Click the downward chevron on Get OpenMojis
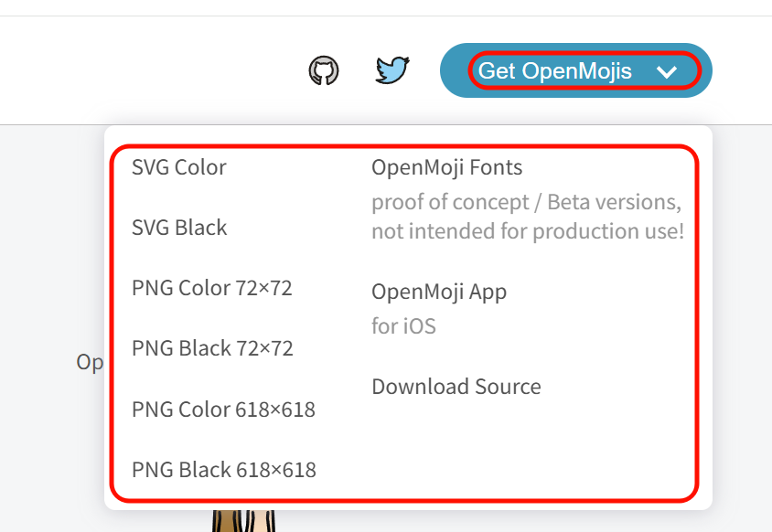 (667, 71)
